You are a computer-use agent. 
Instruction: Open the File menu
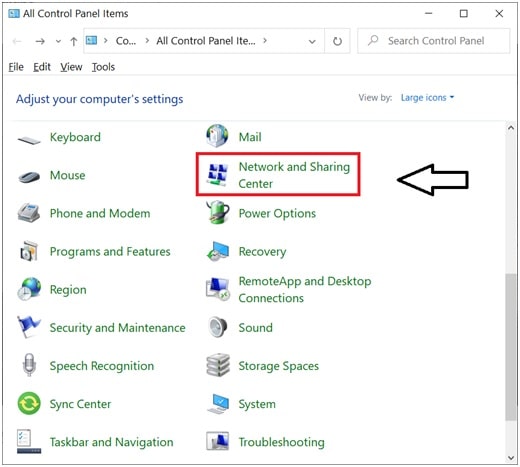16,67
